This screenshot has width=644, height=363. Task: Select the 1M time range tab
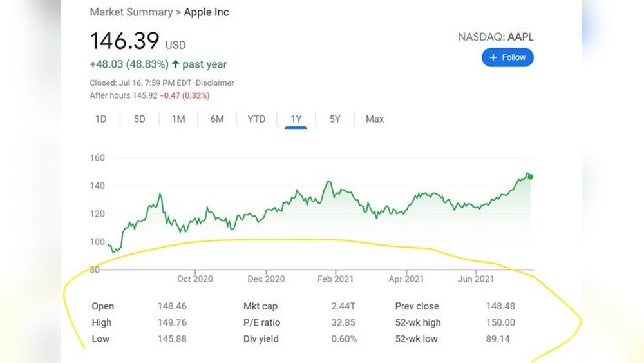click(x=178, y=119)
